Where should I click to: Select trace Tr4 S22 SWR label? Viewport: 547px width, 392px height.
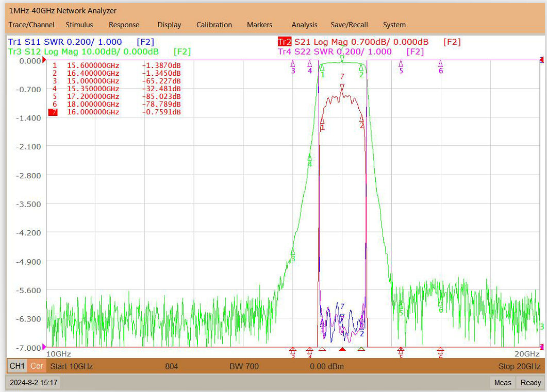point(335,52)
